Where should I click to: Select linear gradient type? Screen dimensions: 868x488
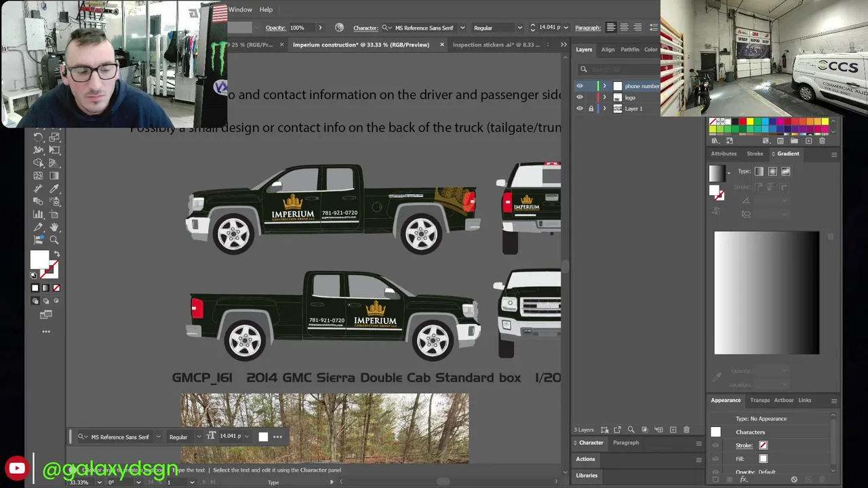[x=759, y=171]
